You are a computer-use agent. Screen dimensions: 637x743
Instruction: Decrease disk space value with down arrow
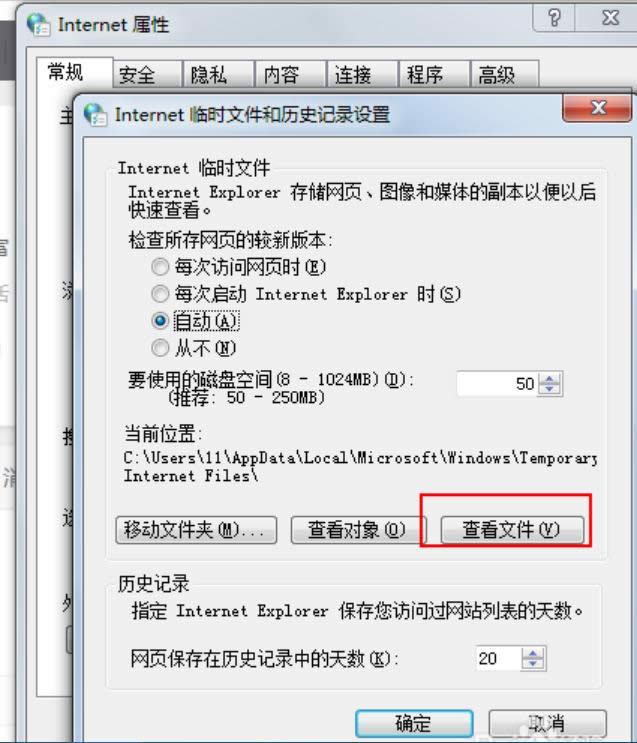pyautogui.click(x=550, y=389)
